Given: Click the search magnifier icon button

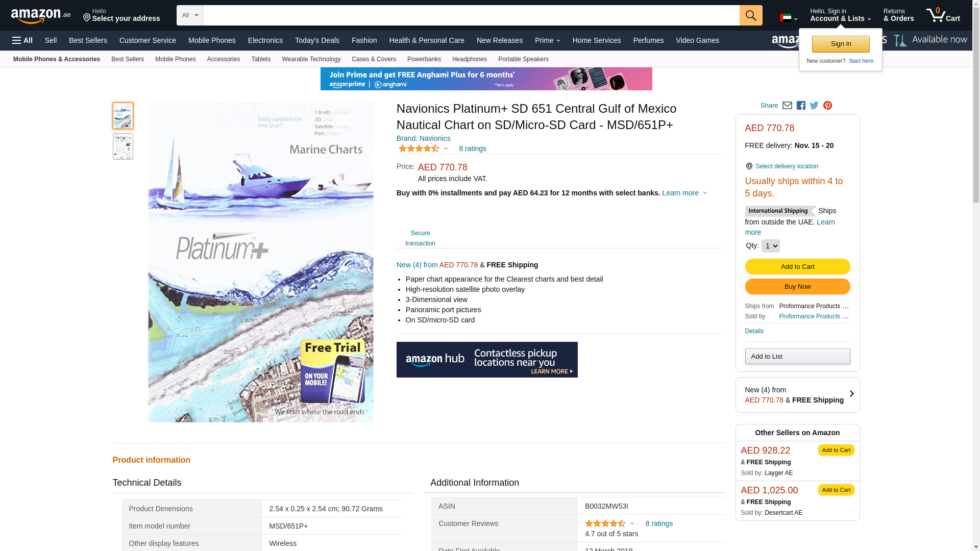Looking at the screenshot, I should pyautogui.click(x=750, y=15).
